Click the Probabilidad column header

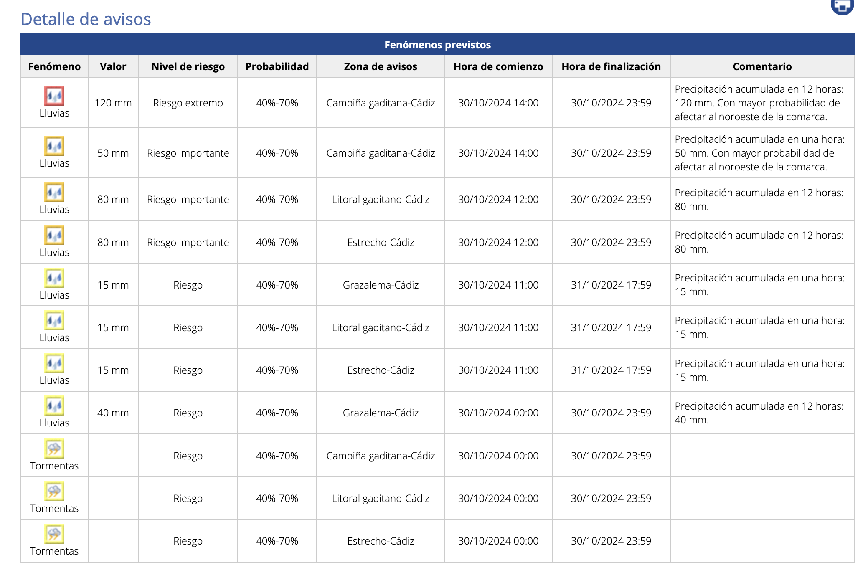[x=277, y=66]
